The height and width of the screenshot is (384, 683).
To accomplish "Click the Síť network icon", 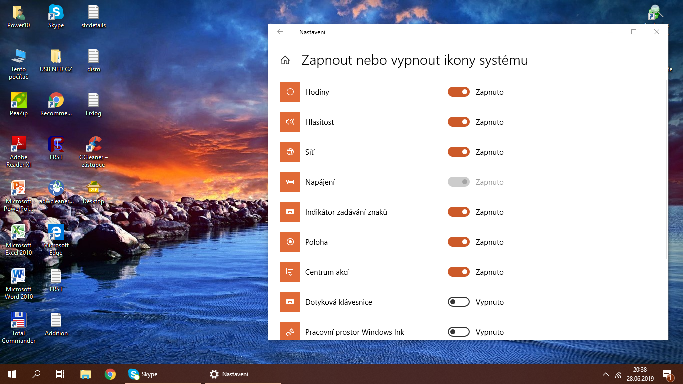I will click(x=290, y=152).
